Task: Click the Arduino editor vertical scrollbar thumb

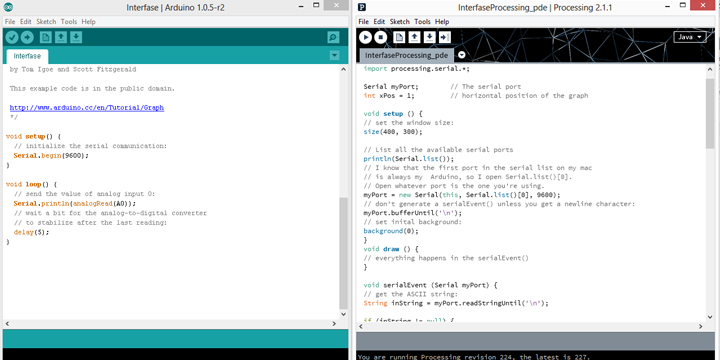Action: point(344,253)
